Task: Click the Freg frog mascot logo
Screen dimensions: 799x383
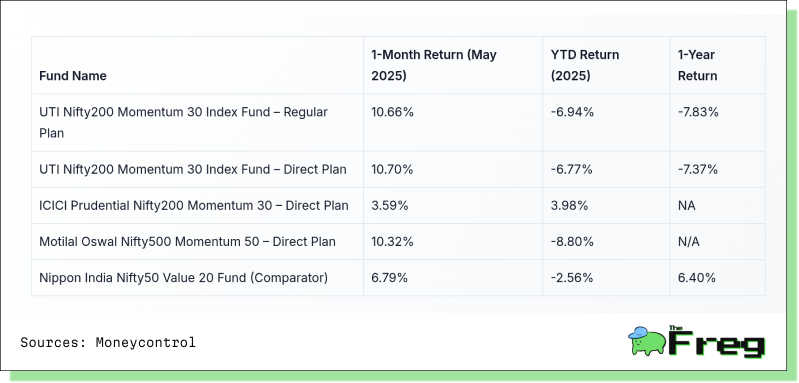Action: coord(647,341)
